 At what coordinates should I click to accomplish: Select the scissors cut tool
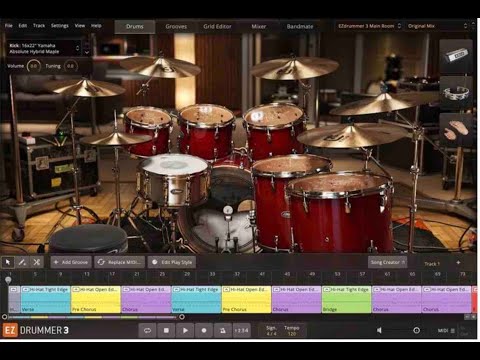click(x=37, y=262)
